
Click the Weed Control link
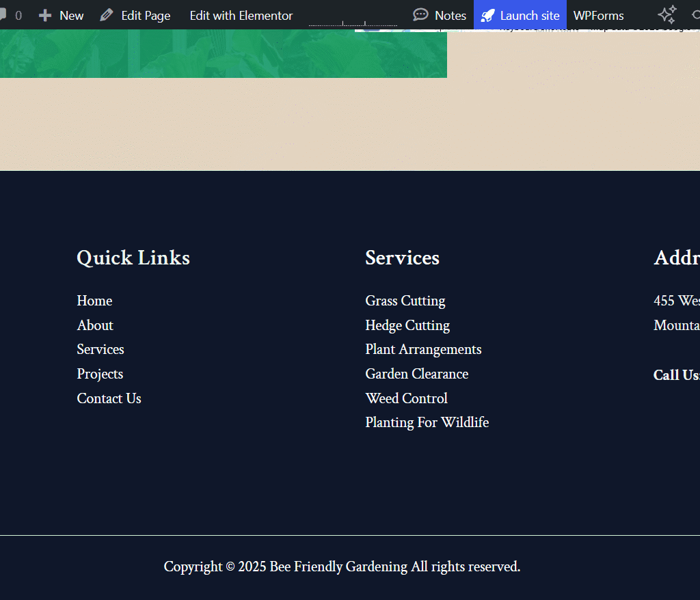click(406, 398)
